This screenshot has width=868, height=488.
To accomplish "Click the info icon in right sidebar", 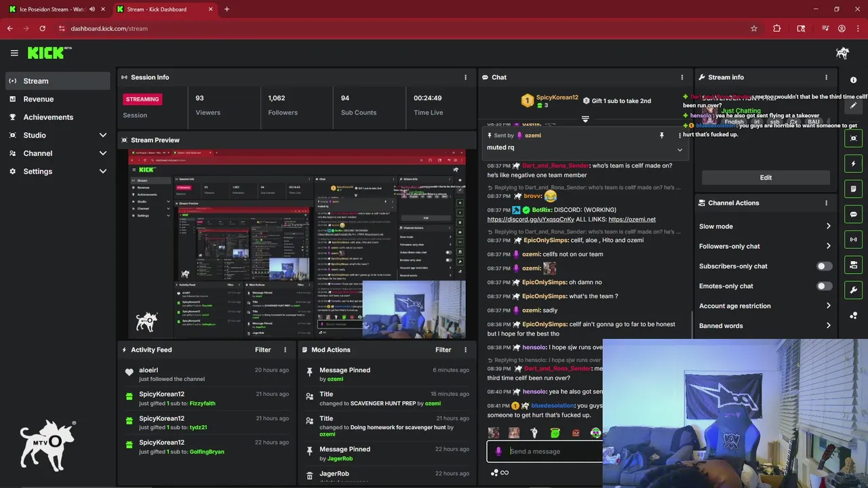I will click(853, 80).
